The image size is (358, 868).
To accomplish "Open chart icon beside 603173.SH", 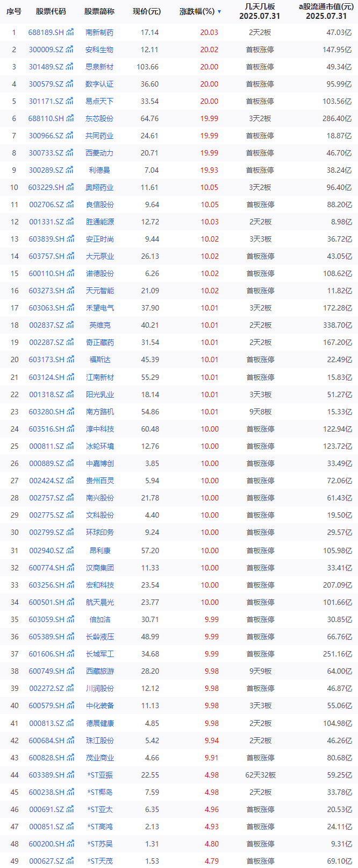I will point(70,359).
